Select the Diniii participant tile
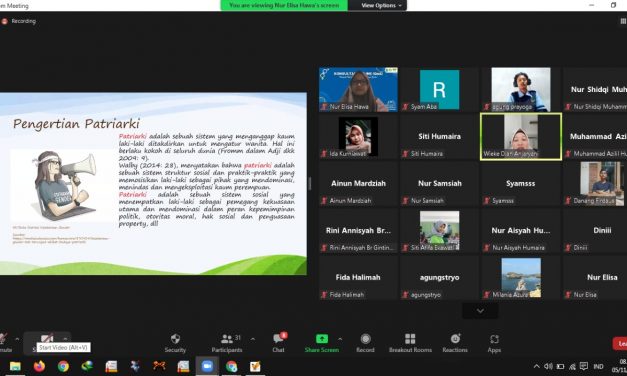The height and width of the screenshot is (376, 627). pyautogui.click(x=595, y=231)
